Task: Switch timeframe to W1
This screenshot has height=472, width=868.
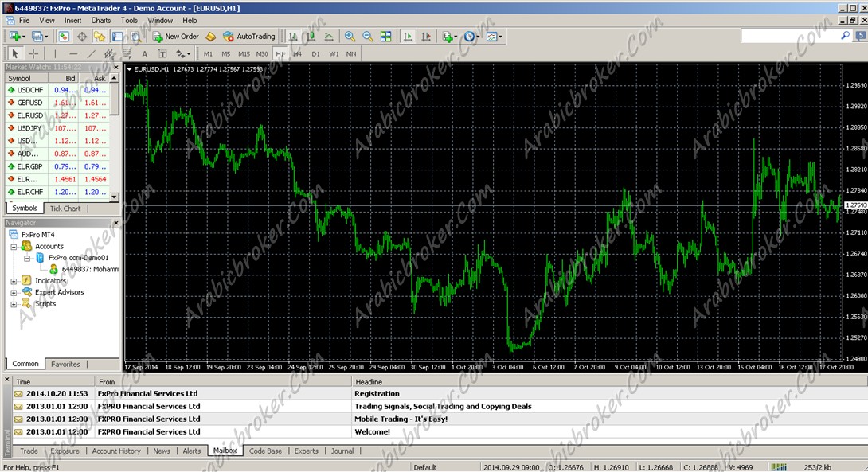Action: click(x=334, y=53)
